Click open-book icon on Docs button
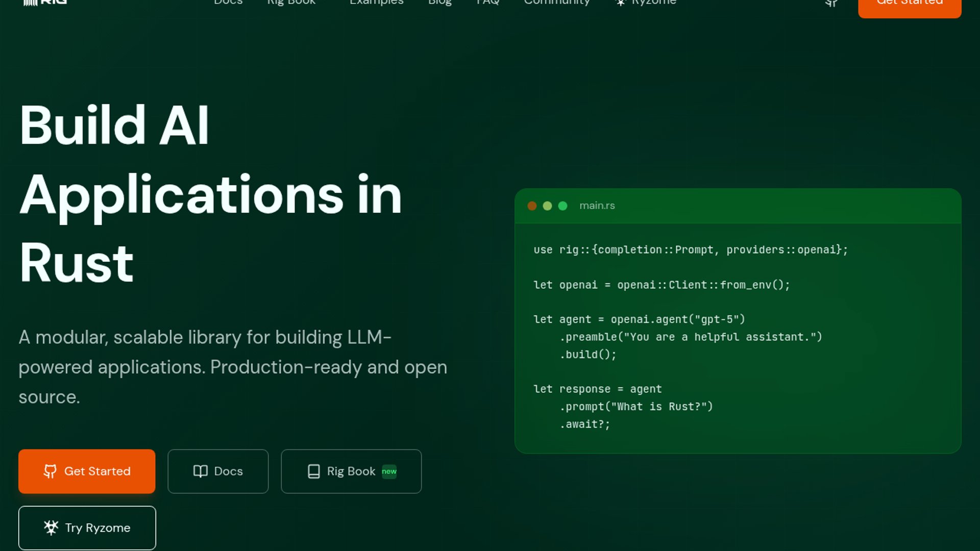The width and height of the screenshot is (980, 551). (x=201, y=471)
